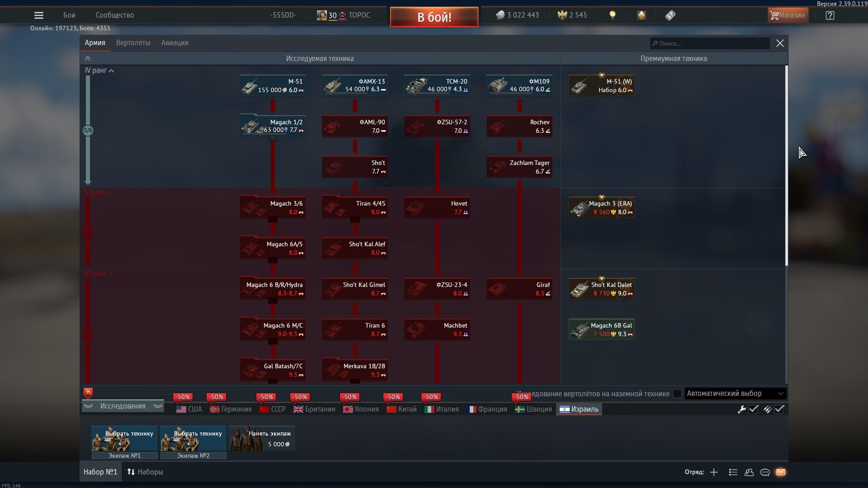Image resolution: width=868 pixels, height=488 pixels.
Task: Toggle helicopter research on ground vehicles checkbox
Action: click(x=677, y=394)
